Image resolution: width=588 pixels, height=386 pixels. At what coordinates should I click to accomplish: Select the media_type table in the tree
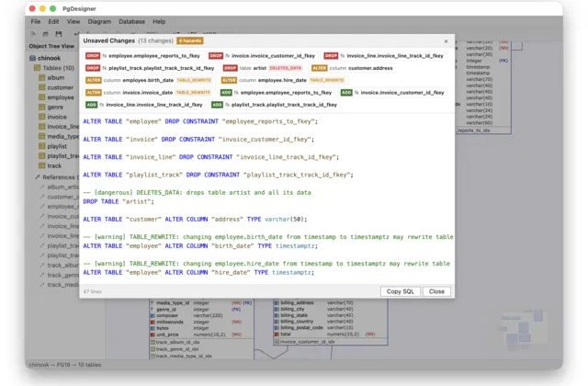63,136
